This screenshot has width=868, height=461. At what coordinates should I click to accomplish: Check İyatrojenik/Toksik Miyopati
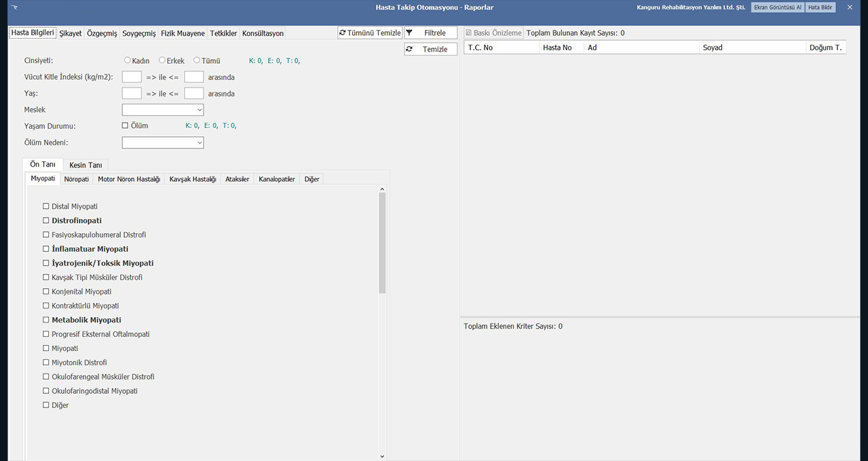point(46,263)
